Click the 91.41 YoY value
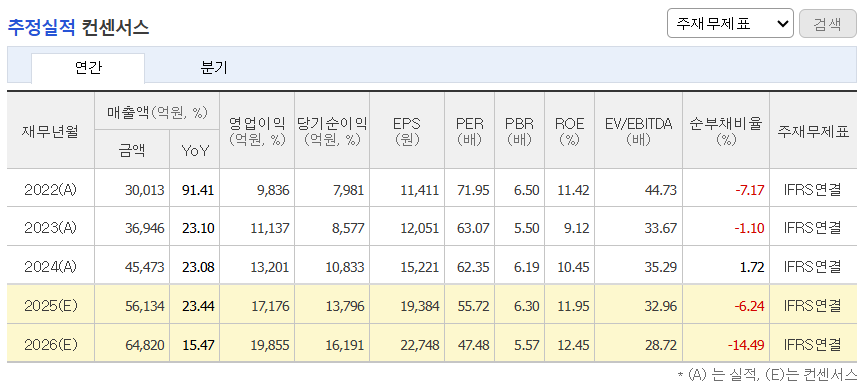 coord(198,190)
